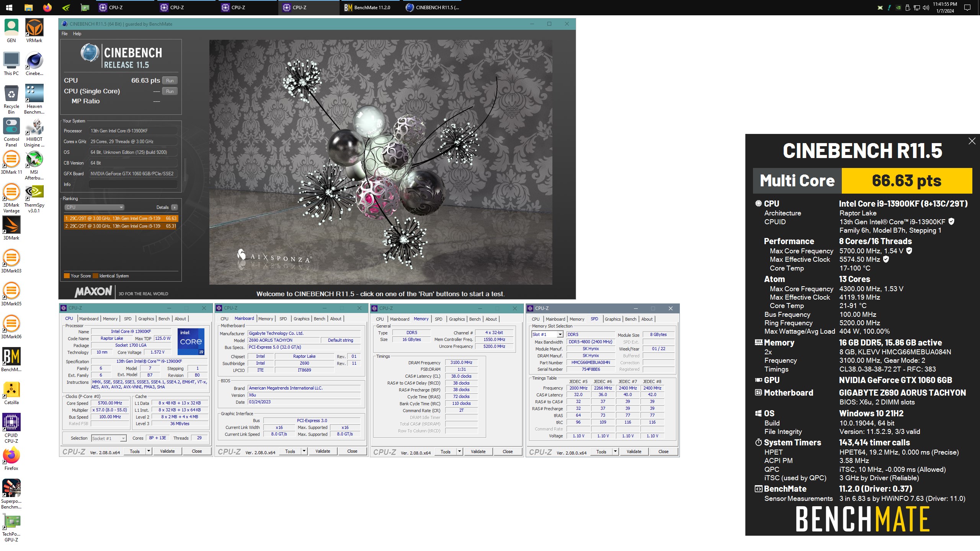Open the BenchMate desktop shortcut

pyautogui.click(x=11, y=360)
